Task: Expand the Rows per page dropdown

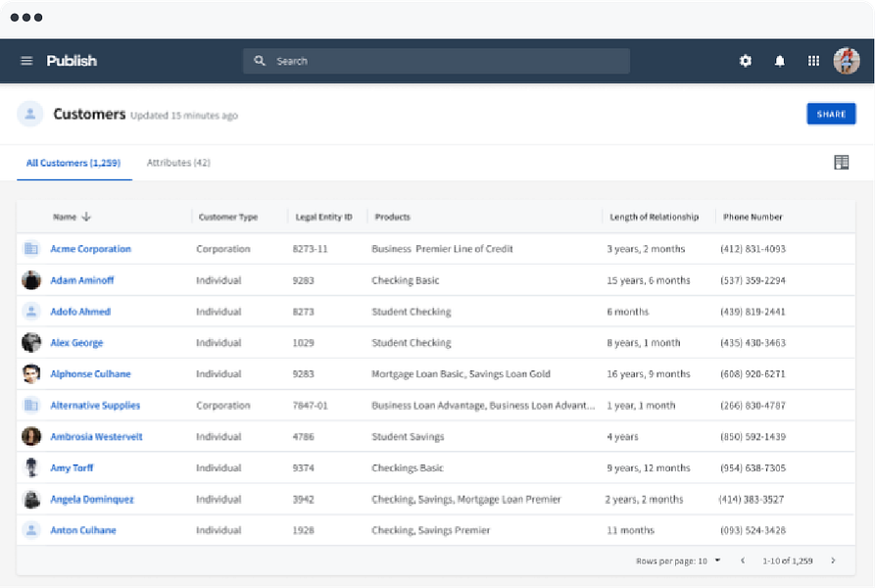Action: pos(717,561)
